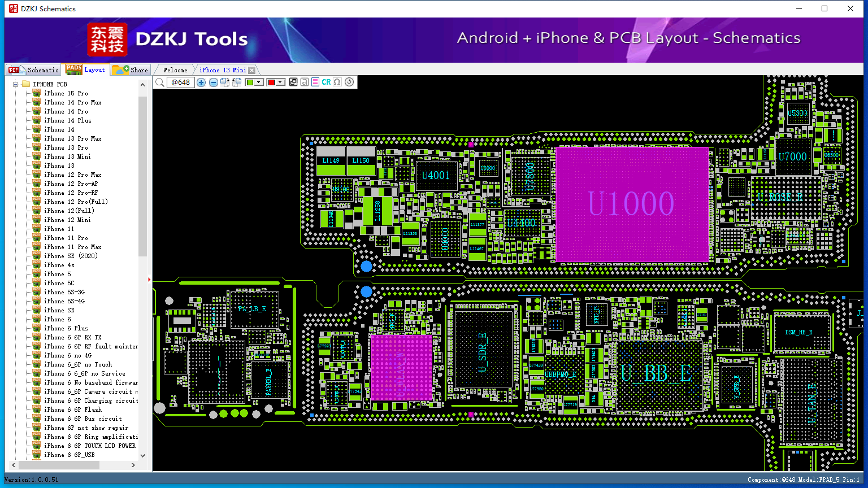The image size is (868, 488).
Task: Toggle the omega symbol icon in the toolbar
Action: coord(337,82)
